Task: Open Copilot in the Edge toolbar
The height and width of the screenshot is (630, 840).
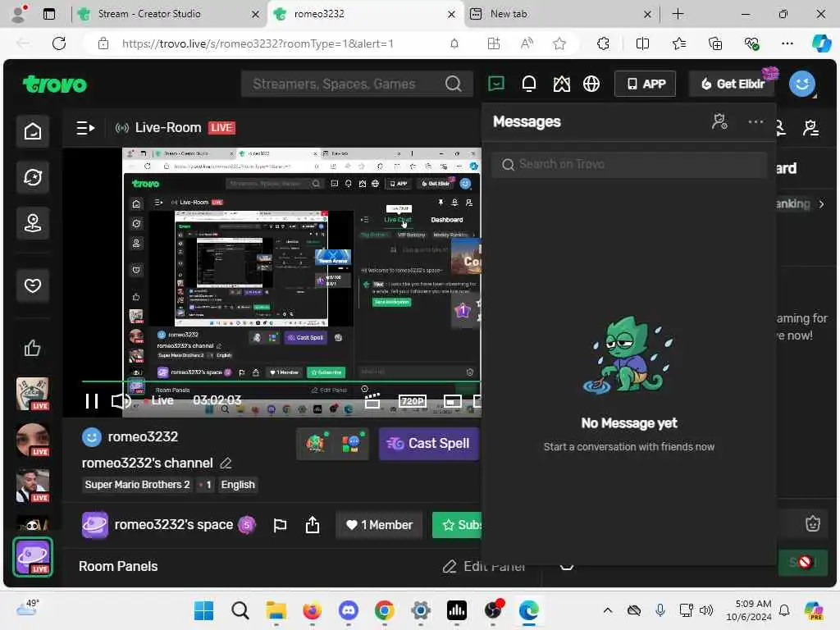Action: click(821, 43)
